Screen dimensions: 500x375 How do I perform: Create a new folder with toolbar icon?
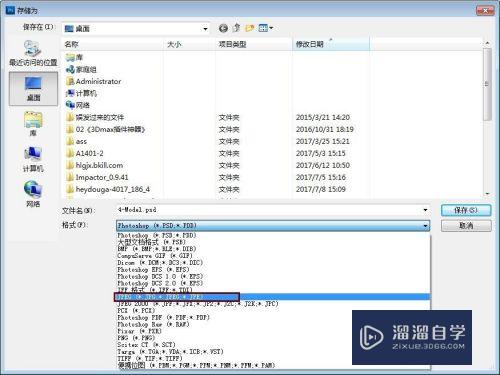pyautogui.click(x=250, y=28)
